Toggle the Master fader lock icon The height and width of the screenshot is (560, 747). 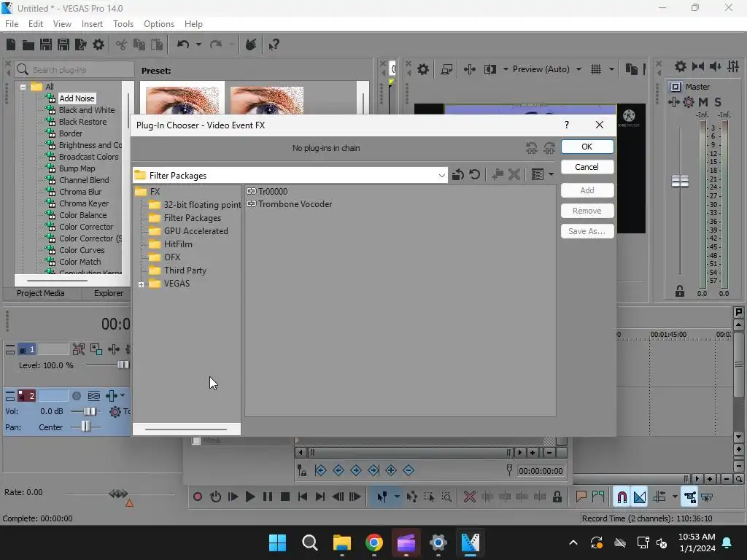tap(680, 292)
